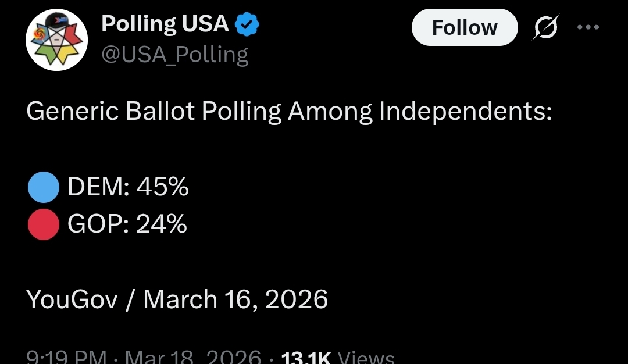The width and height of the screenshot is (628, 364).
Task: Open the @USA_Polling handle link
Action: tap(174, 55)
